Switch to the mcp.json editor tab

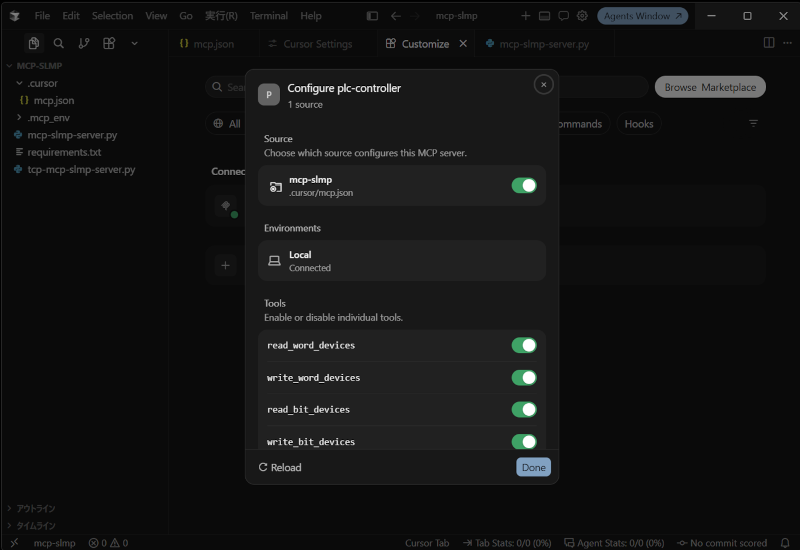pos(213,44)
